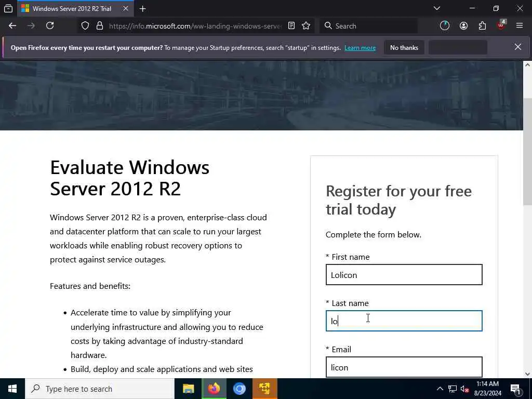Dismiss the startup notification bar
This screenshot has width=532, height=399.
(518, 47)
